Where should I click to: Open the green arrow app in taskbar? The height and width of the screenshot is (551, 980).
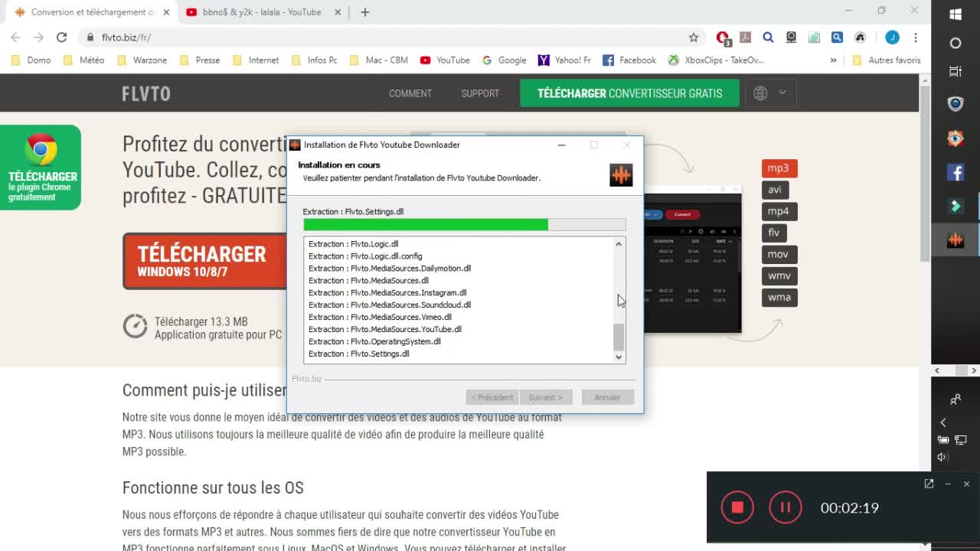955,206
